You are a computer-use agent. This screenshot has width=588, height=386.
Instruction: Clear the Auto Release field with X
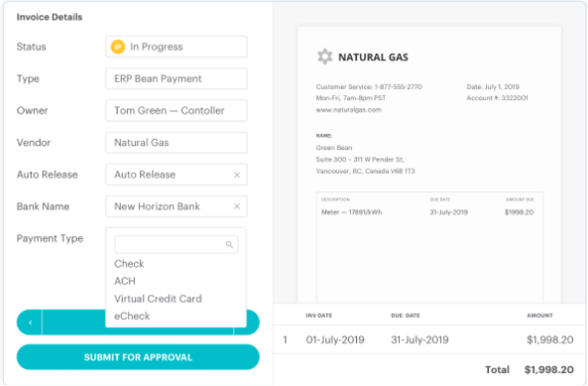pyautogui.click(x=237, y=175)
